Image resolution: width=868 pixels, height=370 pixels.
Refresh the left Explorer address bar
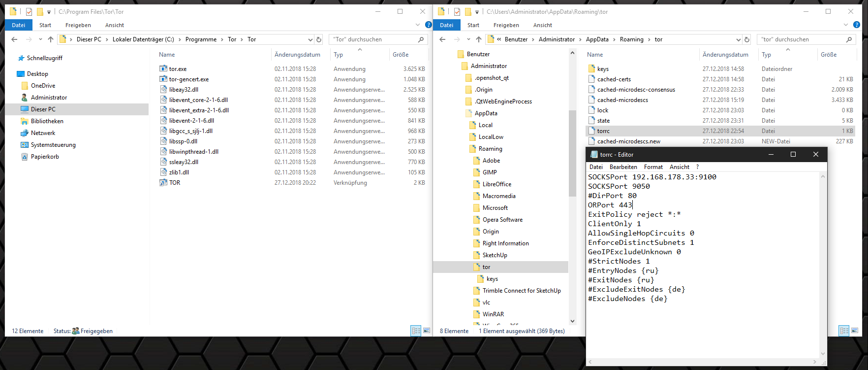[x=319, y=39]
